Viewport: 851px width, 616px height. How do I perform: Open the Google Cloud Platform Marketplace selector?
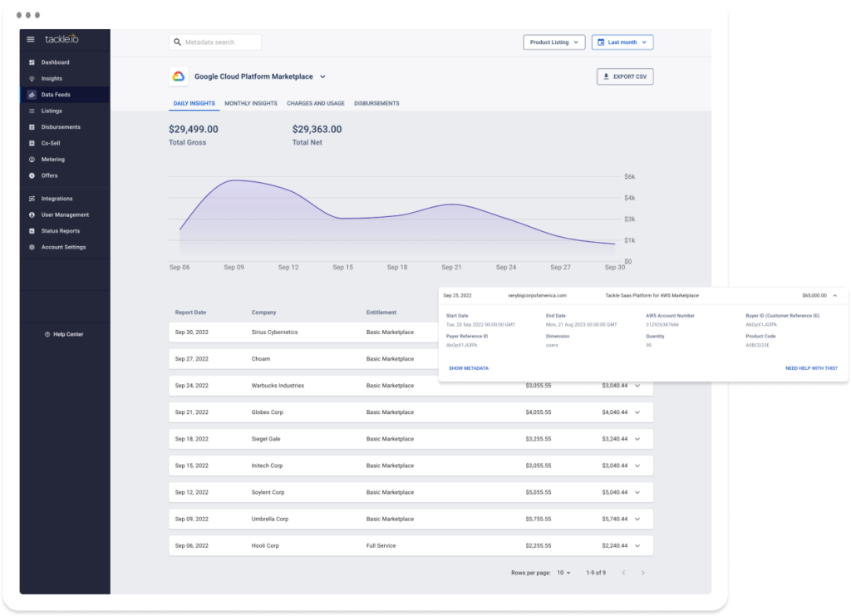pyautogui.click(x=260, y=76)
